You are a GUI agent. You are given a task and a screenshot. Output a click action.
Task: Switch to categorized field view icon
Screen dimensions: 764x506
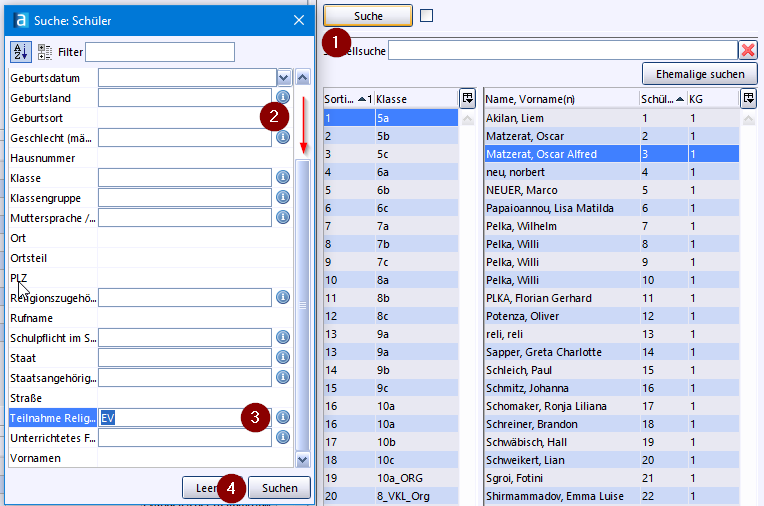tap(45, 52)
